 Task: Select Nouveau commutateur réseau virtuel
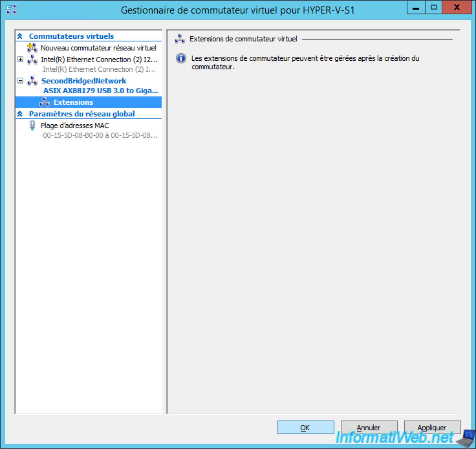[98, 48]
